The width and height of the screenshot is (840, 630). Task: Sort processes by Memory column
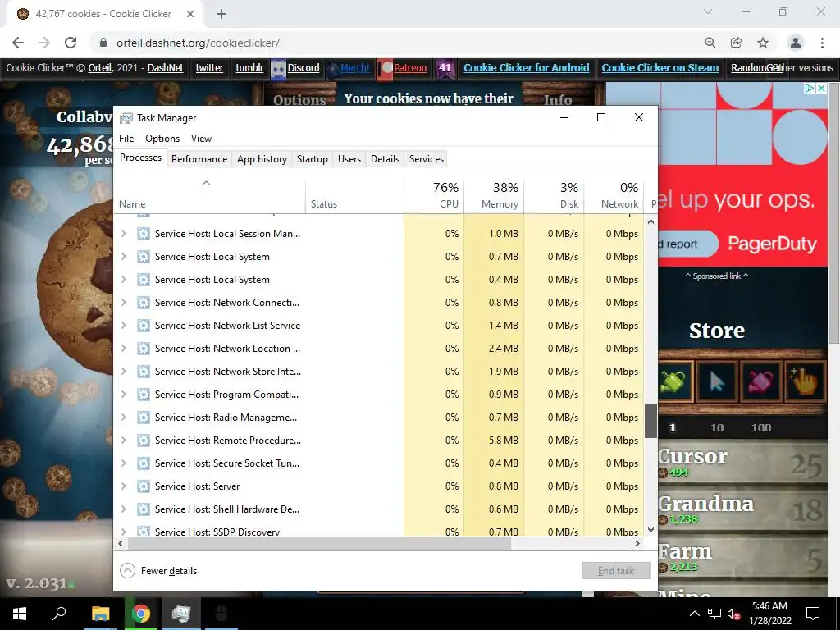point(494,195)
